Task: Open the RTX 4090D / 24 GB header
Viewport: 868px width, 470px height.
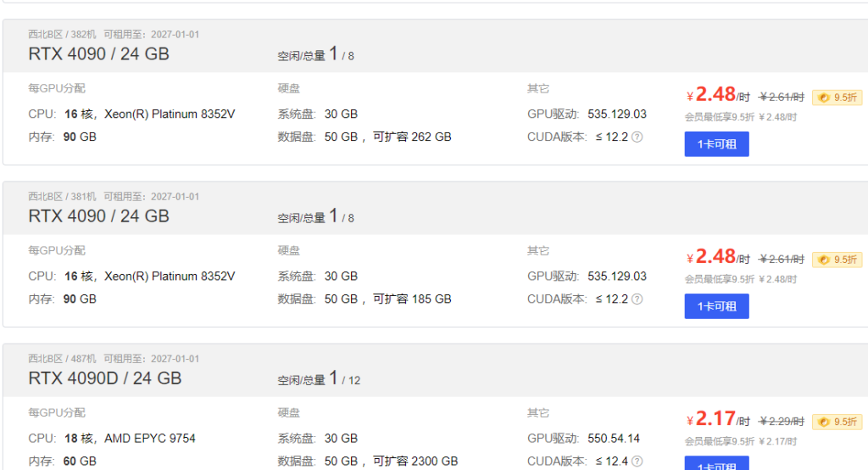Action: [x=104, y=378]
